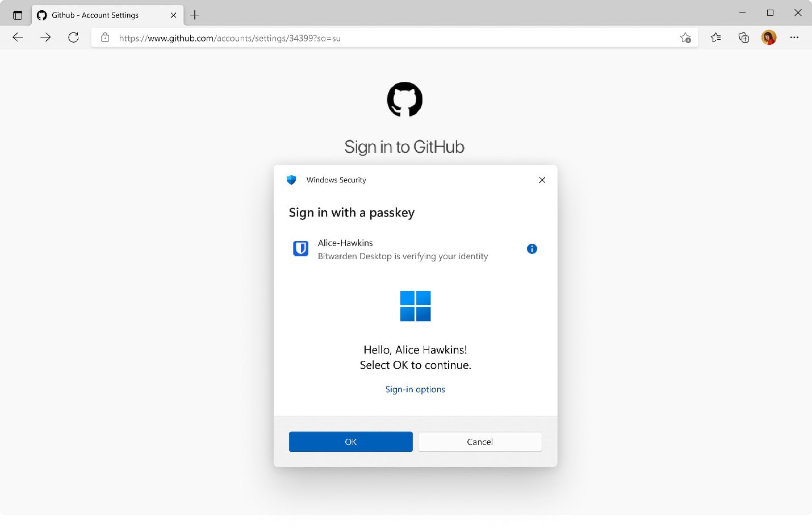The width and height of the screenshot is (812, 528).
Task: Cancel the passkey verification
Action: pyautogui.click(x=479, y=442)
